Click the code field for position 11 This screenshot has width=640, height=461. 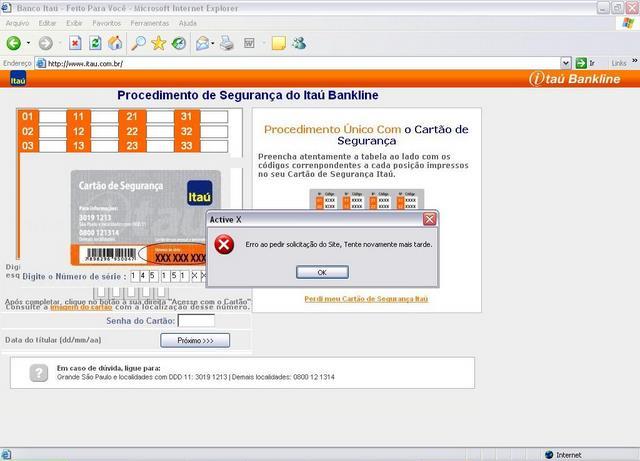pos(104,117)
